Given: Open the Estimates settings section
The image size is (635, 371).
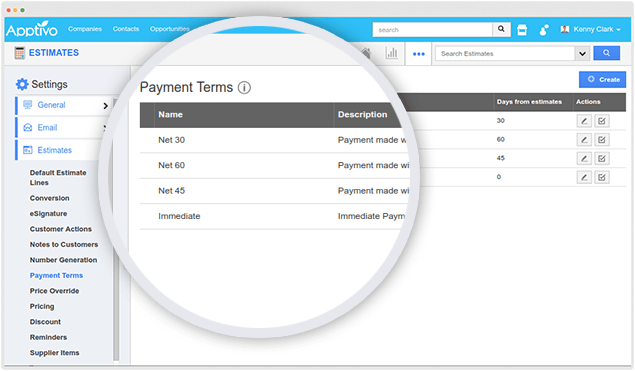Looking at the screenshot, I should tap(59, 150).
